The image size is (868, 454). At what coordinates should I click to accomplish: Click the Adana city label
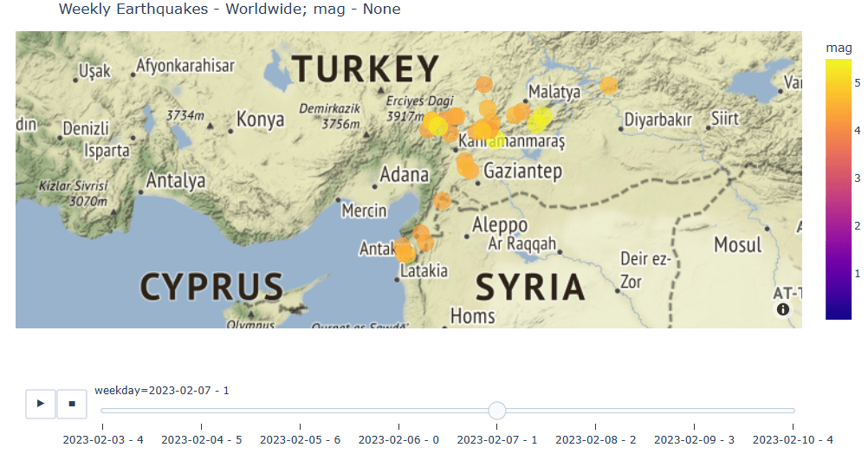coord(404,175)
